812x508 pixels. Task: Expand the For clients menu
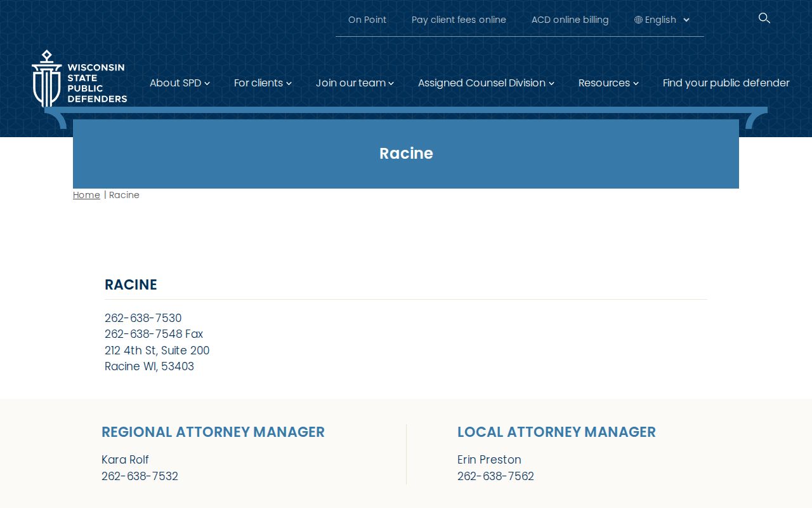click(x=263, y=83)
